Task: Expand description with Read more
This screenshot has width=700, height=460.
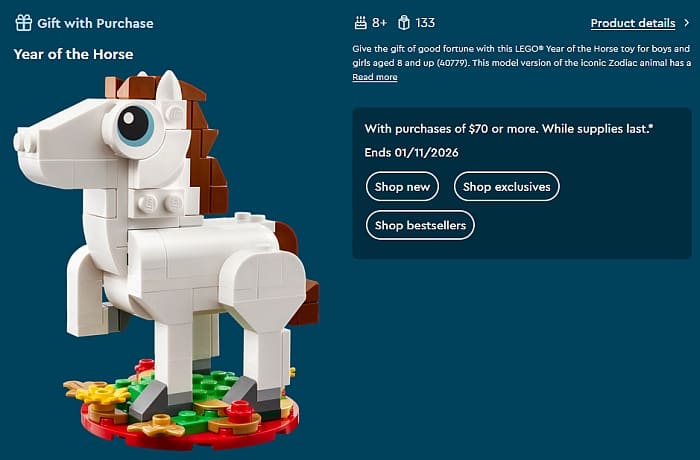Action: click(x=375, y=77)
